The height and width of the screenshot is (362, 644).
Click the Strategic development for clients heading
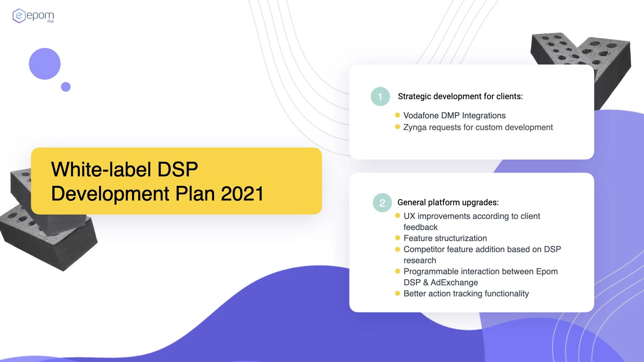click(x=460, y=97)
